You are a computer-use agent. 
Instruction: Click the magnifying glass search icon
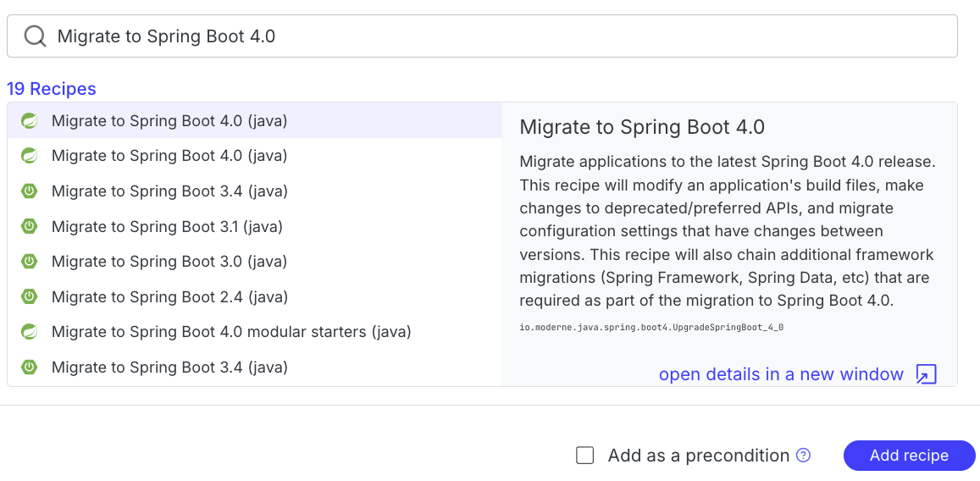[x=35, y=36]
